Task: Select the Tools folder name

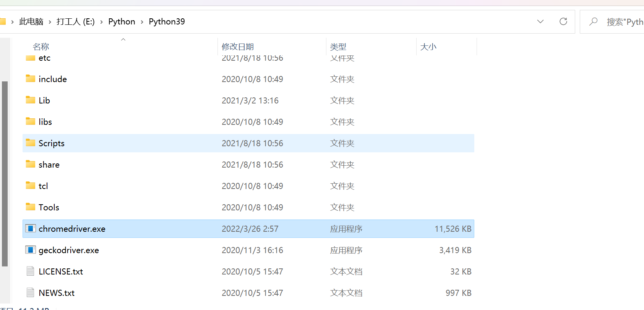Action: point(49,207)
